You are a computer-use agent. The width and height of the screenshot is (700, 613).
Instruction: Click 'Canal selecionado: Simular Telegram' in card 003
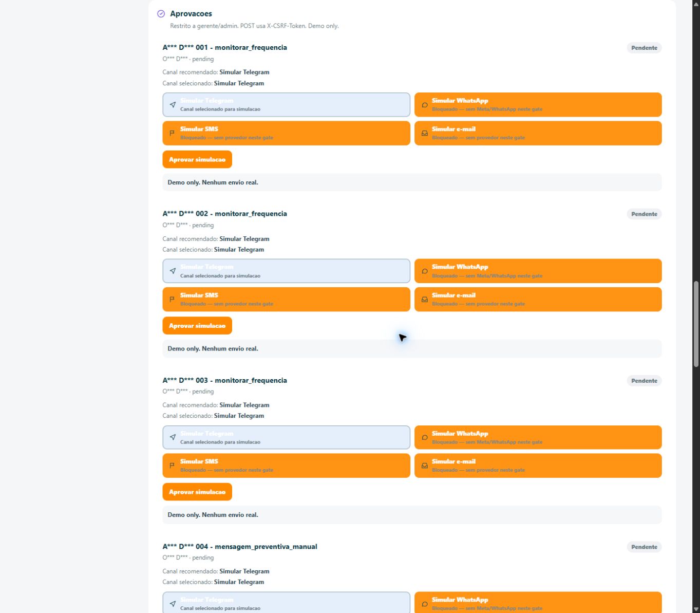click(213, 416)
